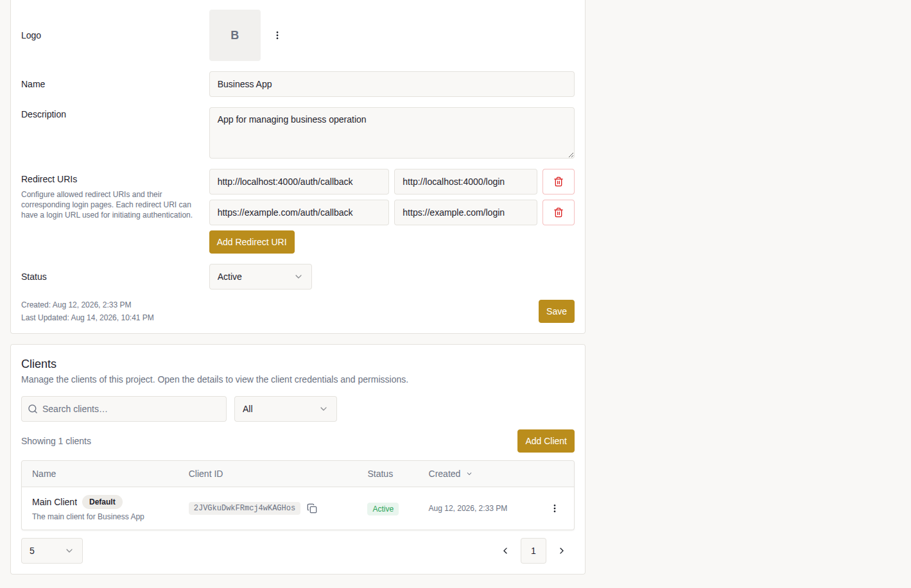Copy the client ID to clipboard
The height and width of the screenshot is (588, 911).
click(312, 508)
